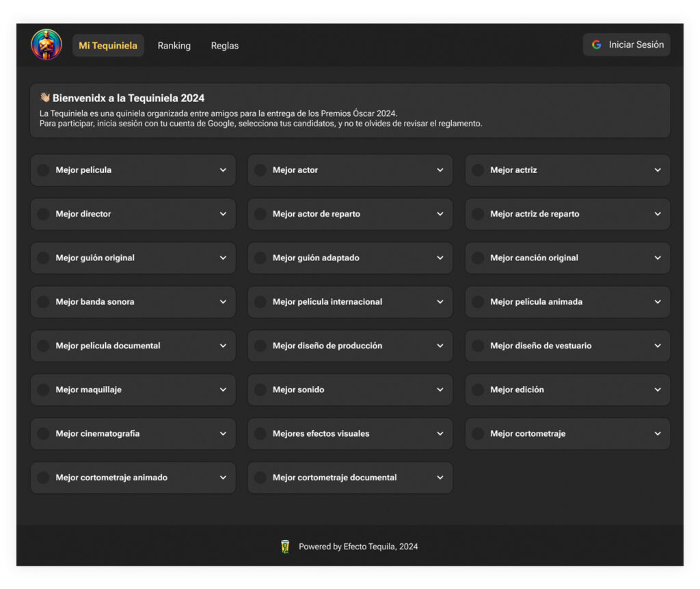Toggle the Mejor banda sonora radio circle
700x589 pixels.
point(43,302)
